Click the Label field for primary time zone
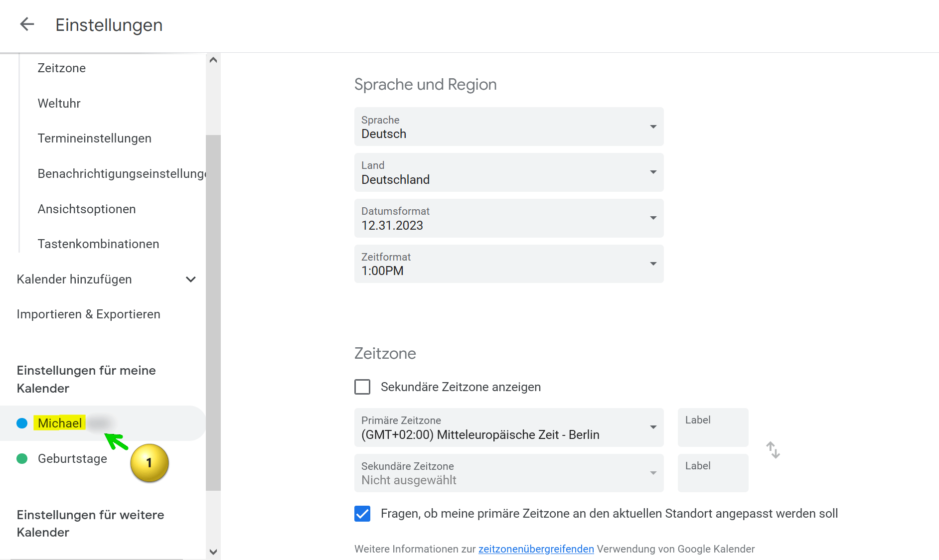The height and width of the screenshot is (560, 939). point(713,427)
